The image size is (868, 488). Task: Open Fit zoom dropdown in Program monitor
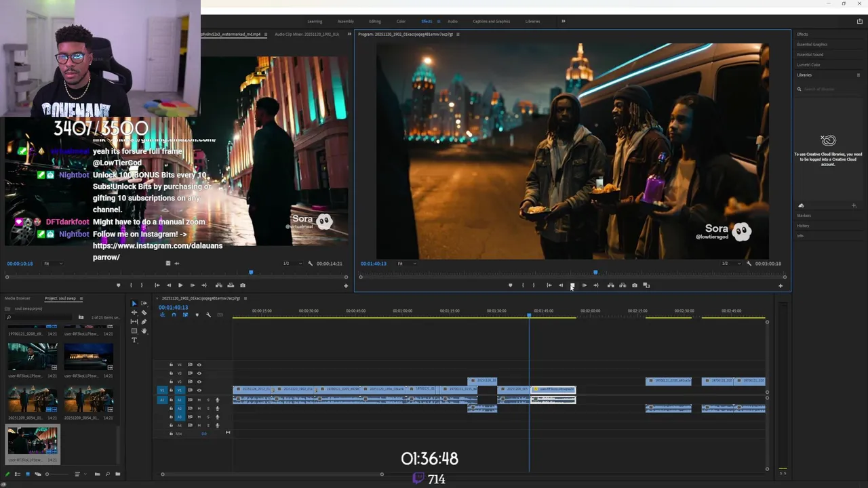click(406, 264)
